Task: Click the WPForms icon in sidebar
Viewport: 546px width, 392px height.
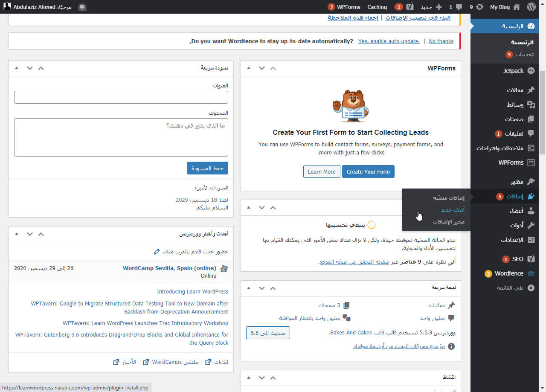Action: coord(531,163)
